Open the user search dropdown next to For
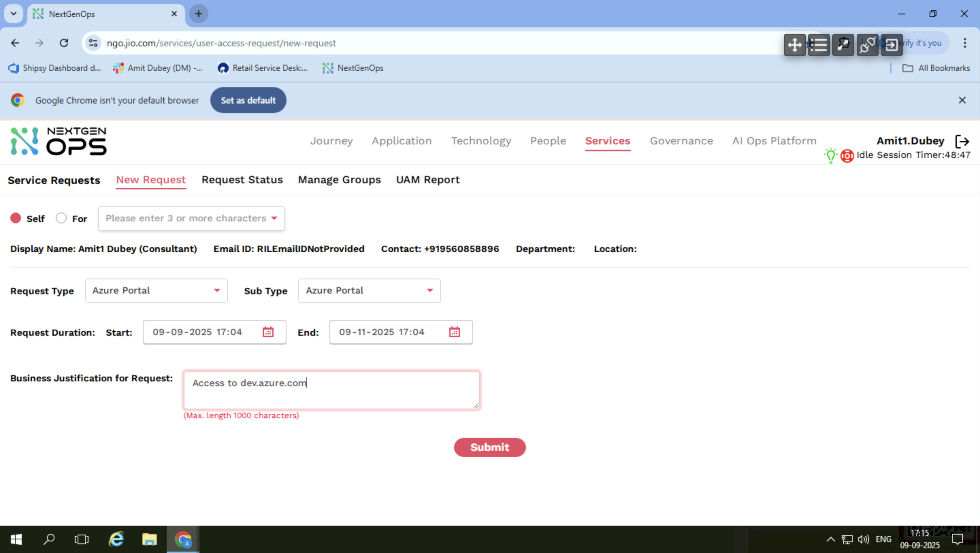This screenshot has height=553, width=980. (x=191, y=219)
